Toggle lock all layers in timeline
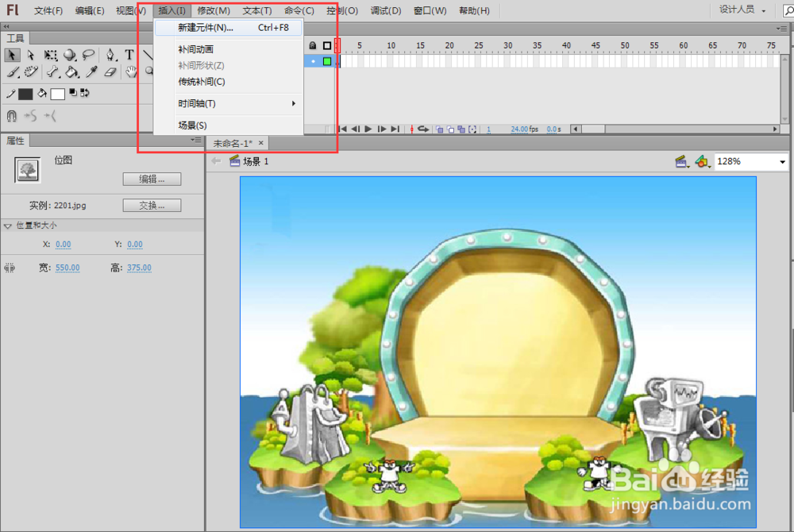 312,45
